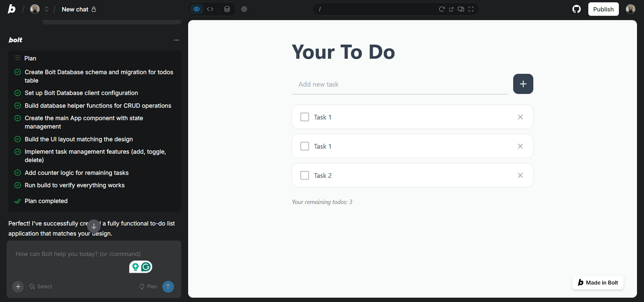The width and height of the screenshot is (644, 302).
Task: Click the Add new task field
Action: click(x=399, y=85)
